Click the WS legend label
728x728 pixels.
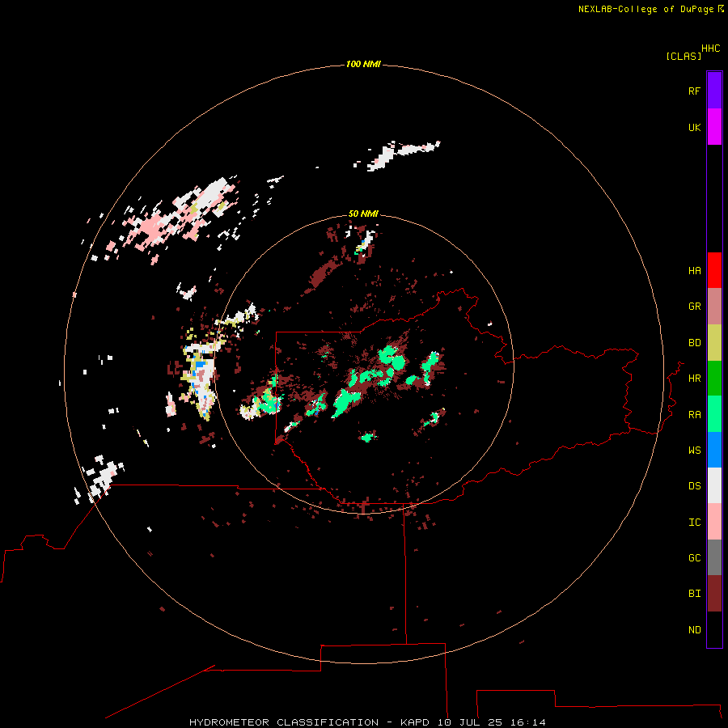point(694,450)
